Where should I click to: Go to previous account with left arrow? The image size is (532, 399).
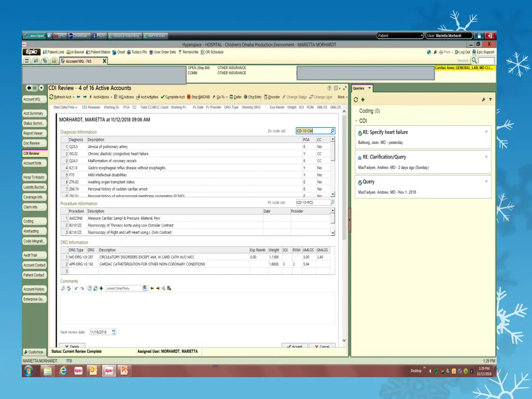78,97
